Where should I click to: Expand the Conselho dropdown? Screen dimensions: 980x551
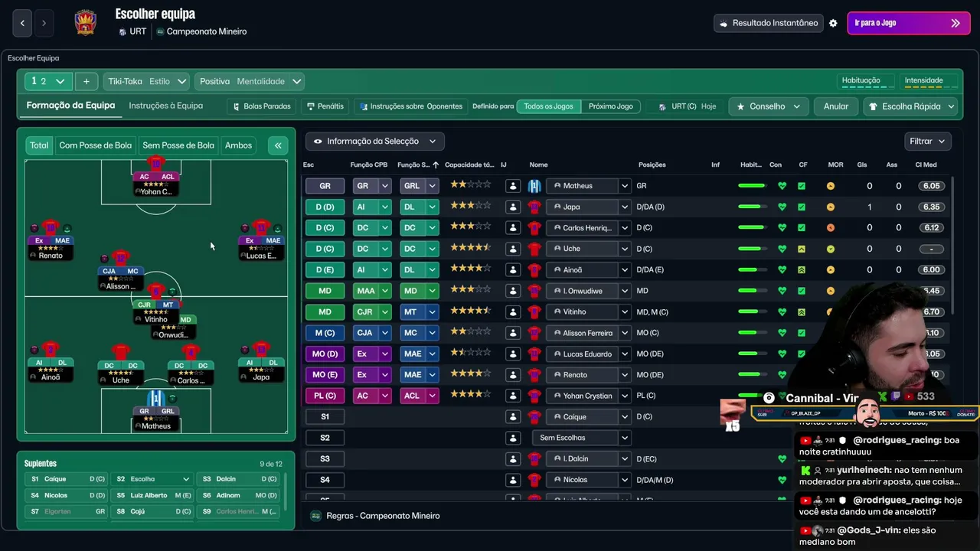[x=768, y=106]
